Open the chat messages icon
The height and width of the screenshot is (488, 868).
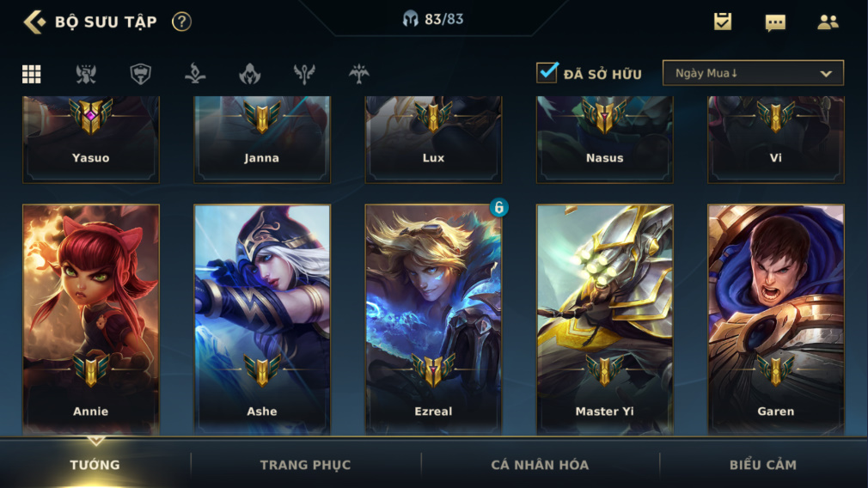(x=775, y=22)
